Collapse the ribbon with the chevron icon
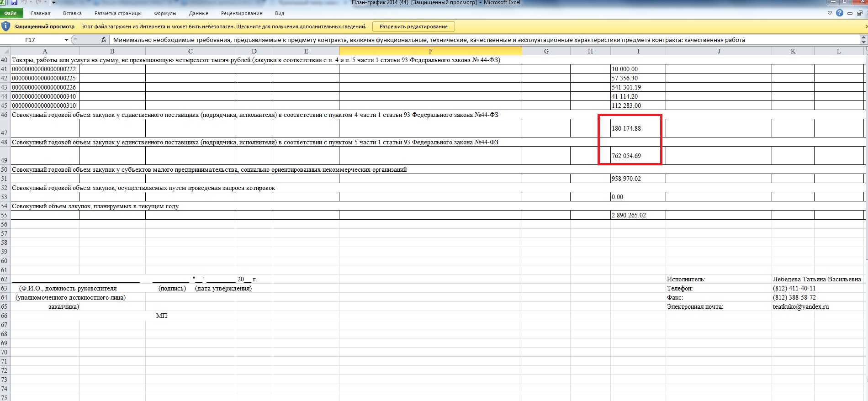Image resolution: width=868 pixels, height=401 pixels. pyautogui.click(x=830, y=13)
